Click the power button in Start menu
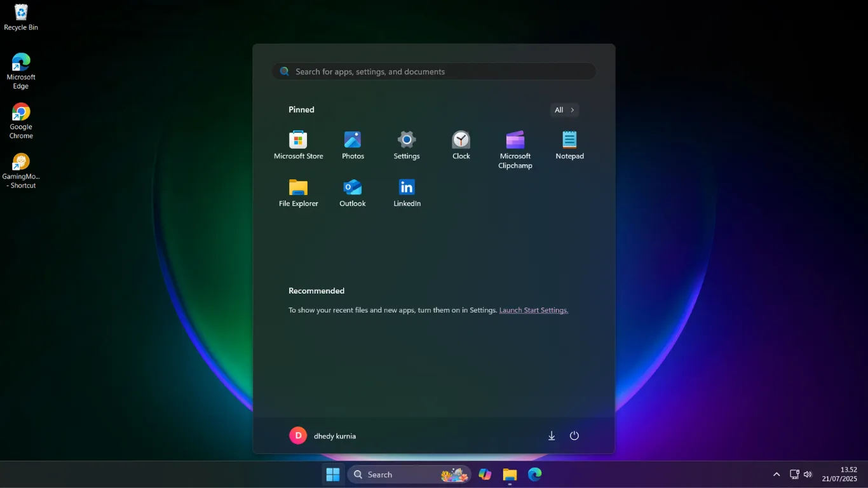The height and width of the screenshot is (488, 868). tap(574, 436)
